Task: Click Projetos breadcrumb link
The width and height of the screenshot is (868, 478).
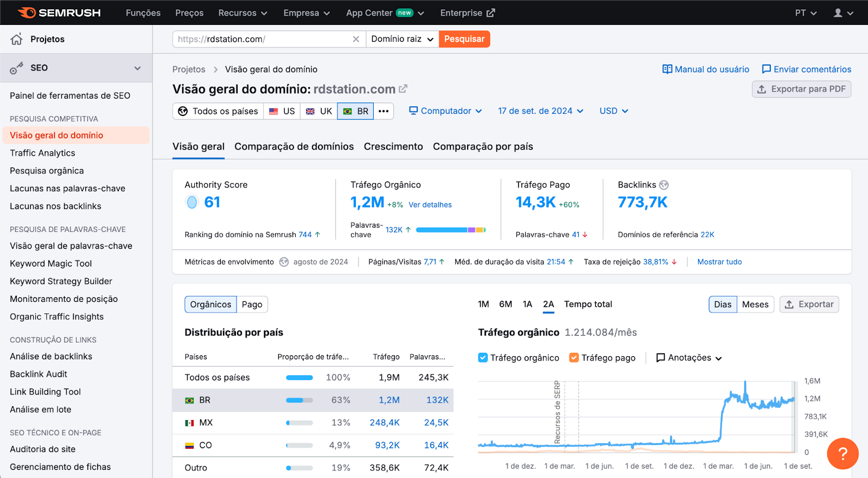Action: click(x=189, y=69)
